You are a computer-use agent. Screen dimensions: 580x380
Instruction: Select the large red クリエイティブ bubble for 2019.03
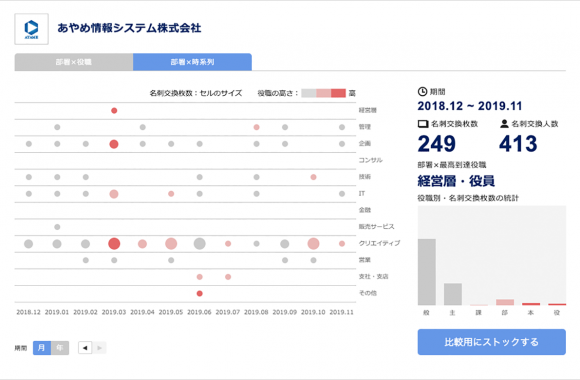coord(114,243)
